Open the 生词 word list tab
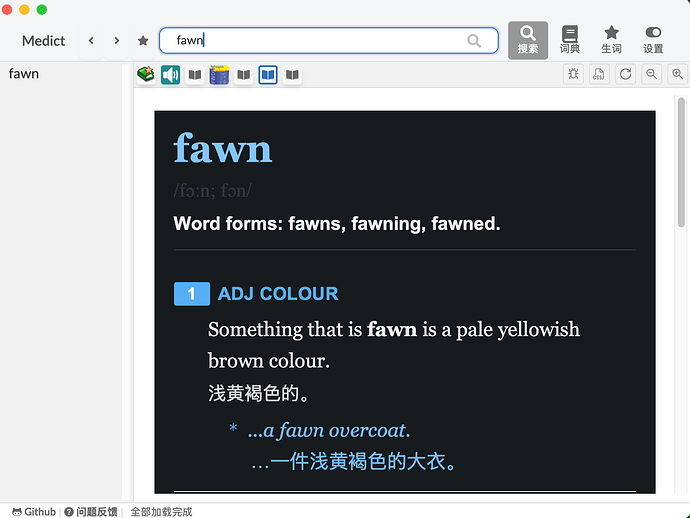690x518 pixels. coord(611,40)
